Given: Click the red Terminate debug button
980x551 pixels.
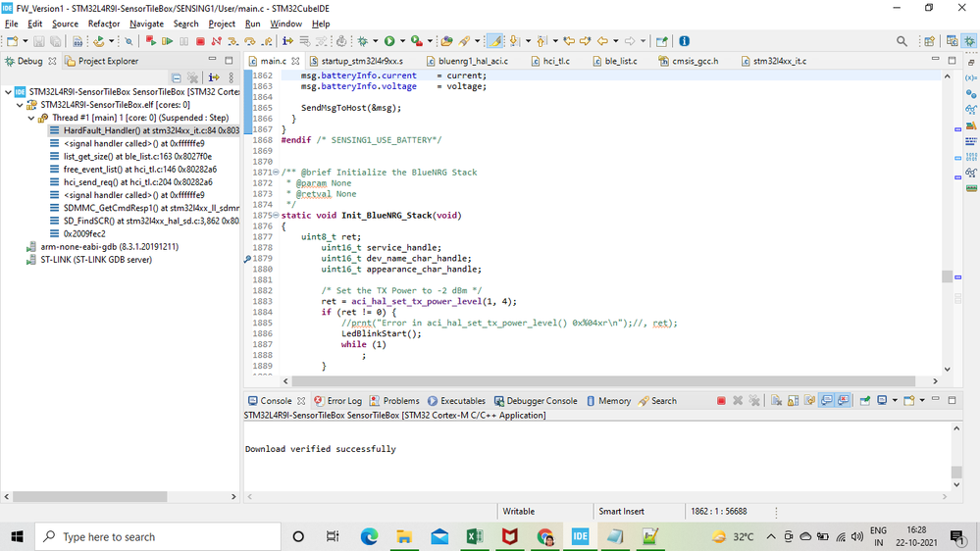Looking at the screenshot, I should pyautogui.click(x=200, y=41).
